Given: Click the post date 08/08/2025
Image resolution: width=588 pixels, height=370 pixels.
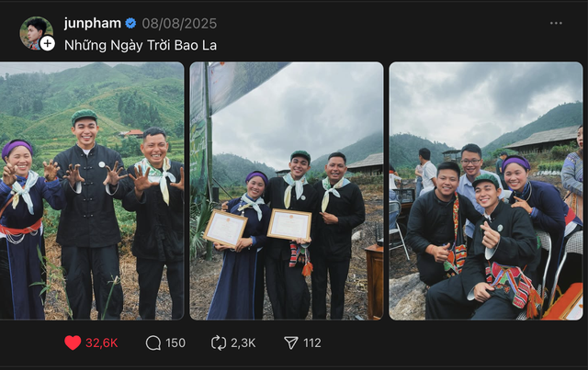Looking at the screenshot, I should point(179,23).
